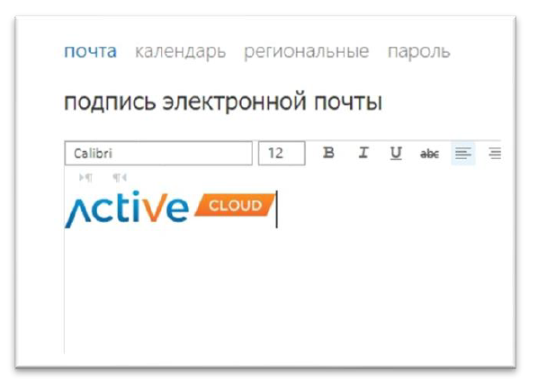Click empty signature area below the logo
The width and height of the screenshot is (556, 392).
(270, 288)
